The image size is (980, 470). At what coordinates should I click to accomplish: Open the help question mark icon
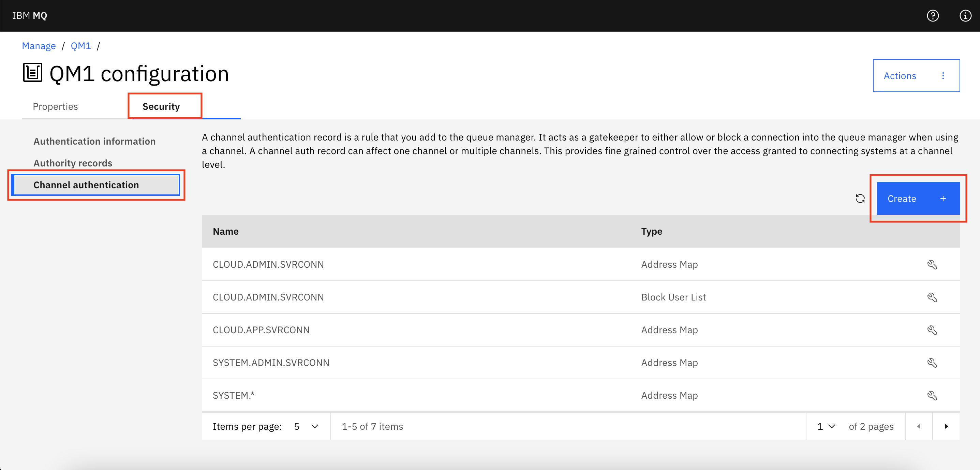click(x=933, y=16)
